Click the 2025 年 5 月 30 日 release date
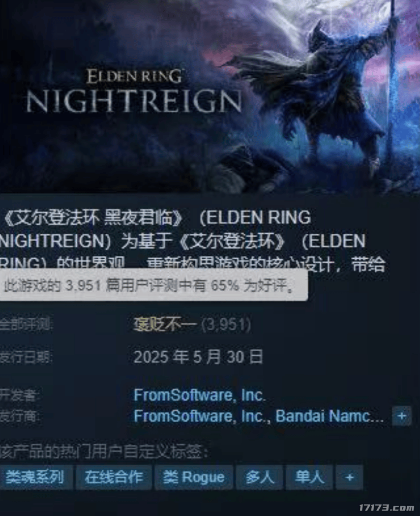The image size is (420, 516). coord(198,357)
